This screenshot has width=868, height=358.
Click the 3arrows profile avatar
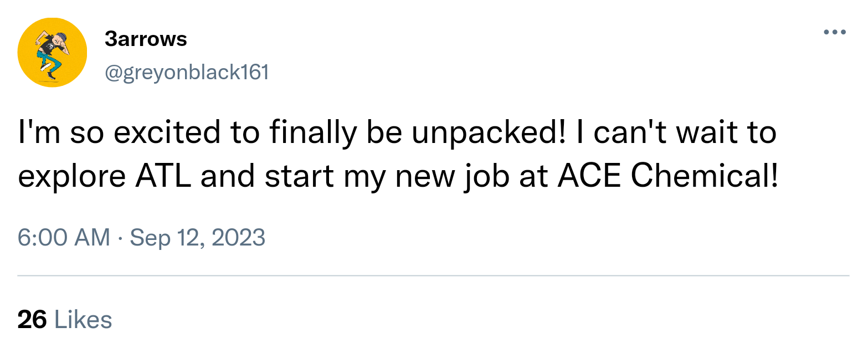point(52,52)
